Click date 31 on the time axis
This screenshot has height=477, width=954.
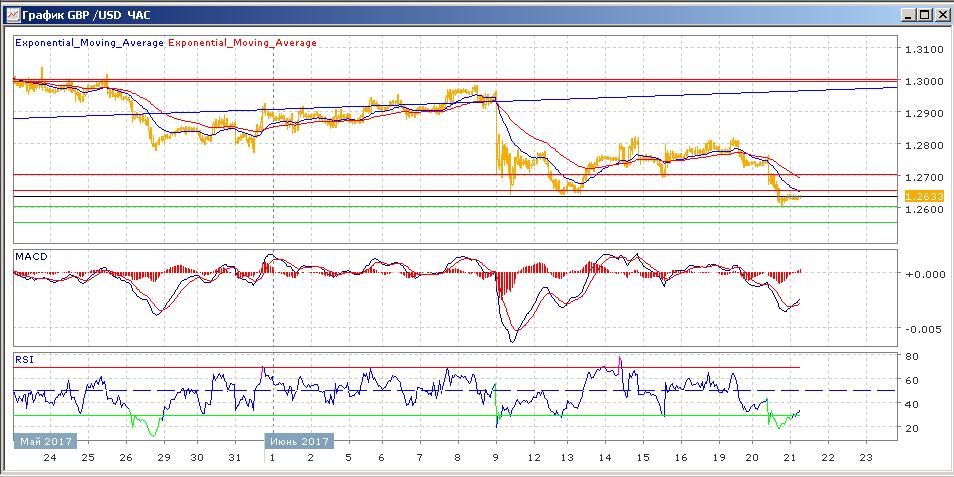233,456
